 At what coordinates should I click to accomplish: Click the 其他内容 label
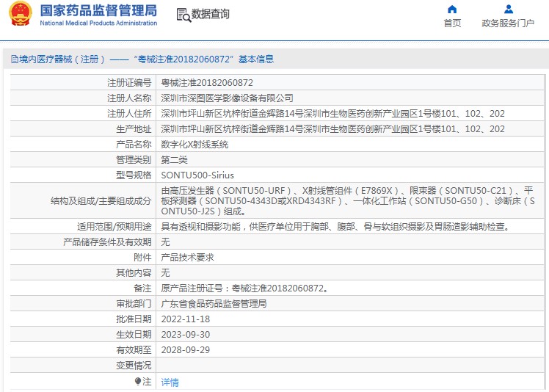[x=134, y=273]
